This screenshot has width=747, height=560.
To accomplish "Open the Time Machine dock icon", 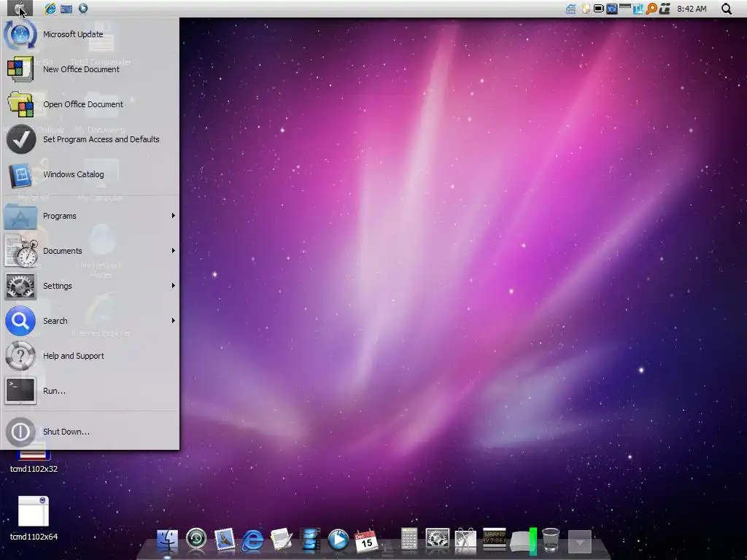I will point(196,539).
